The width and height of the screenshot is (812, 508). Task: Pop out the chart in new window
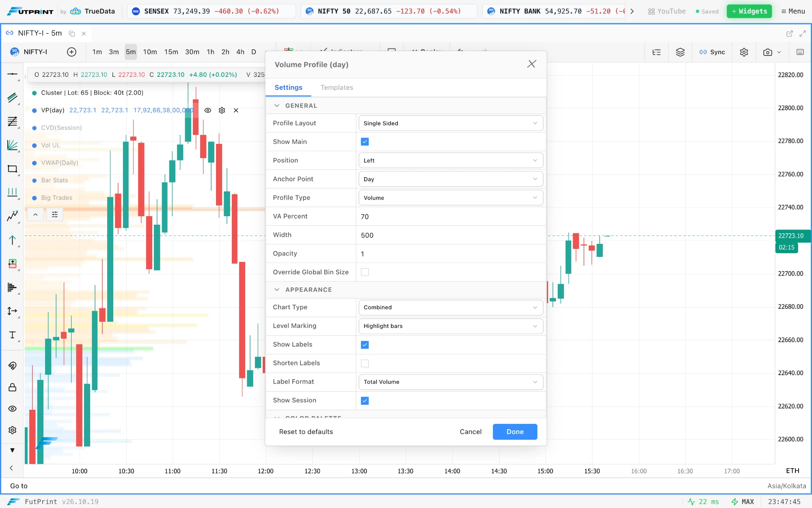pyautogui.click(x=789, y=33)
